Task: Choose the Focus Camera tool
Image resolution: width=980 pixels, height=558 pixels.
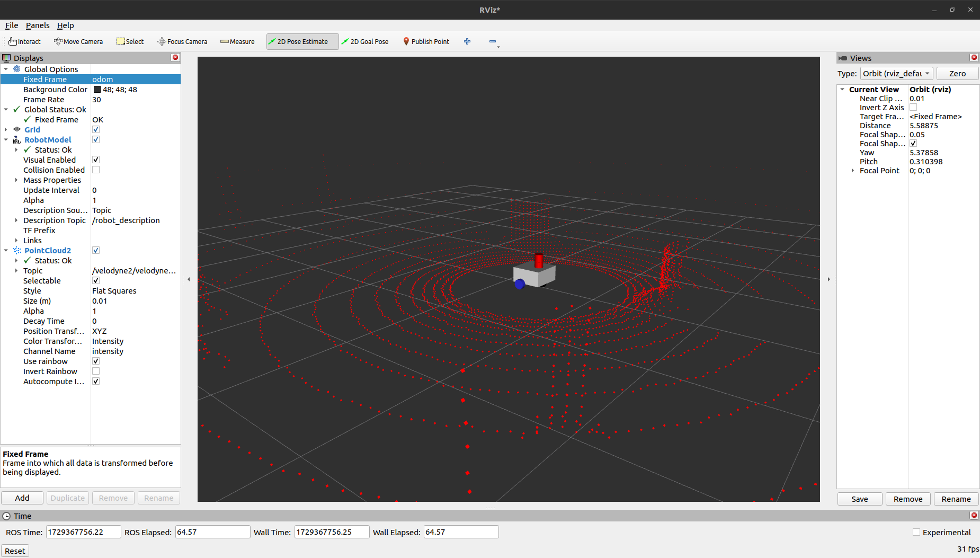Action: (x=182, y=41)
